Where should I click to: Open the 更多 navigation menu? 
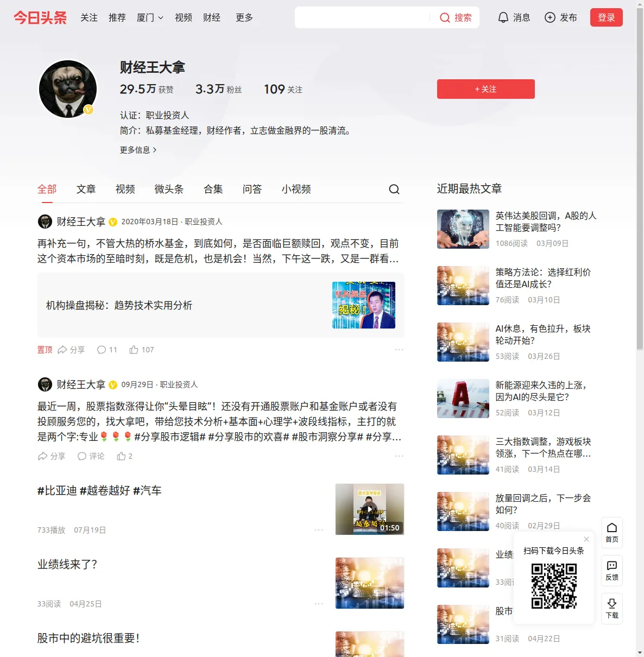[244, 18]
